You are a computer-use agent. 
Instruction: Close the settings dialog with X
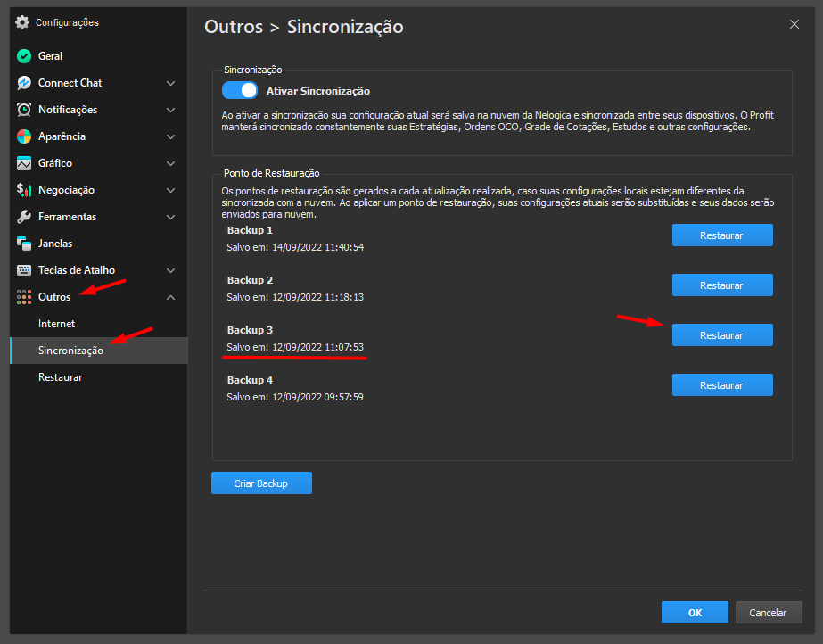tap(794, 24)
